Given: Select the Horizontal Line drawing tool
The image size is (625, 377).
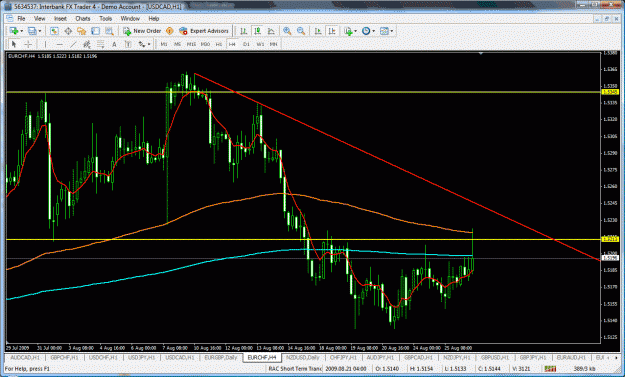Looking at the screenshot, I should coord(59,44).
